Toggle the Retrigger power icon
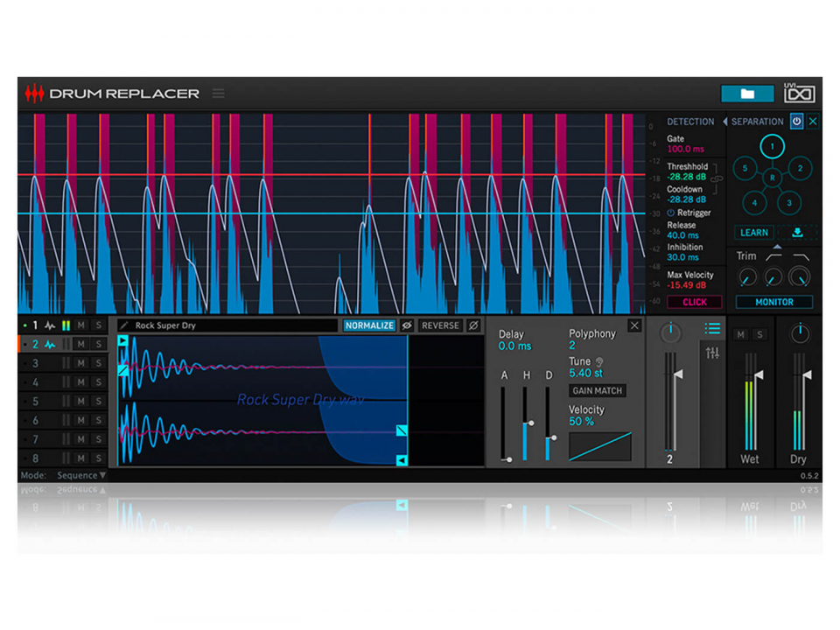The width and height of the screenshot is (840, 630). 670,213
